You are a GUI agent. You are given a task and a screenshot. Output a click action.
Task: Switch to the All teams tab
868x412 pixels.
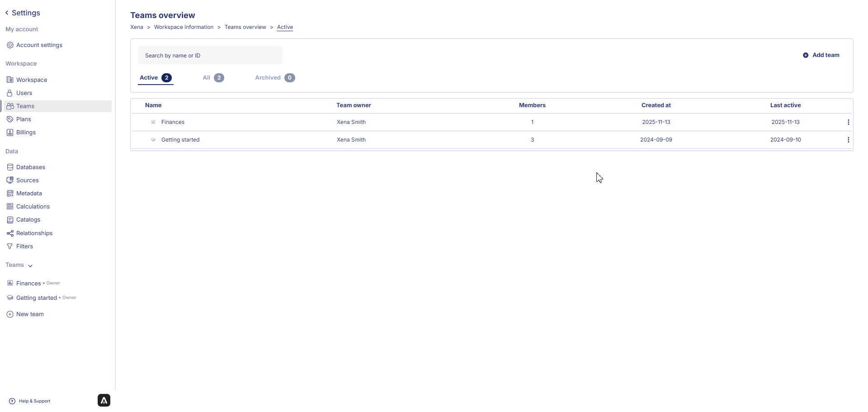click(x=213, y=78)
